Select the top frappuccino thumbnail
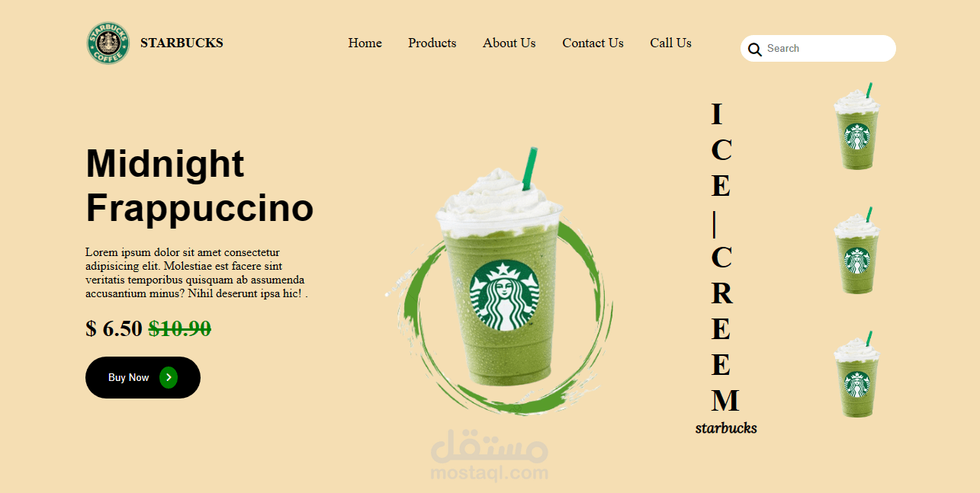Screen dimensions: 980x493 coord(856,126)
